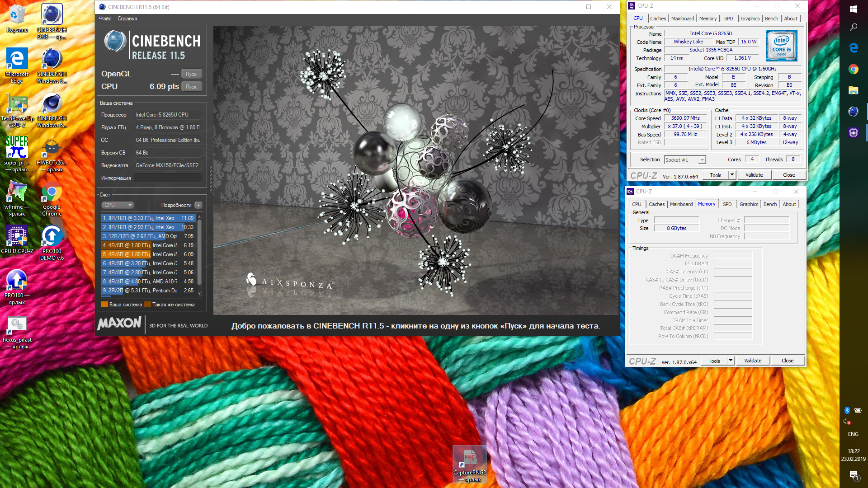Select ranking row 8 AMD A10-7 4.58
Image resolution: width=868 pixels, height=488 pixels.
click(148, 282)
